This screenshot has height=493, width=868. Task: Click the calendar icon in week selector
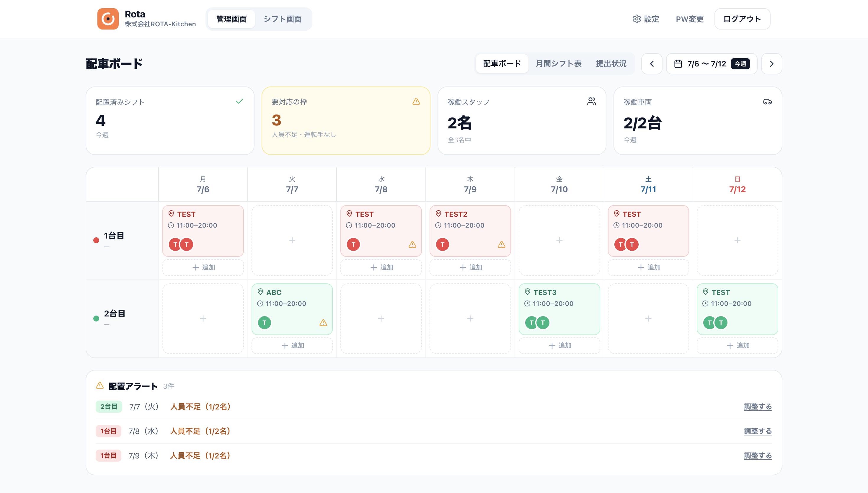[x=678, y=64]
